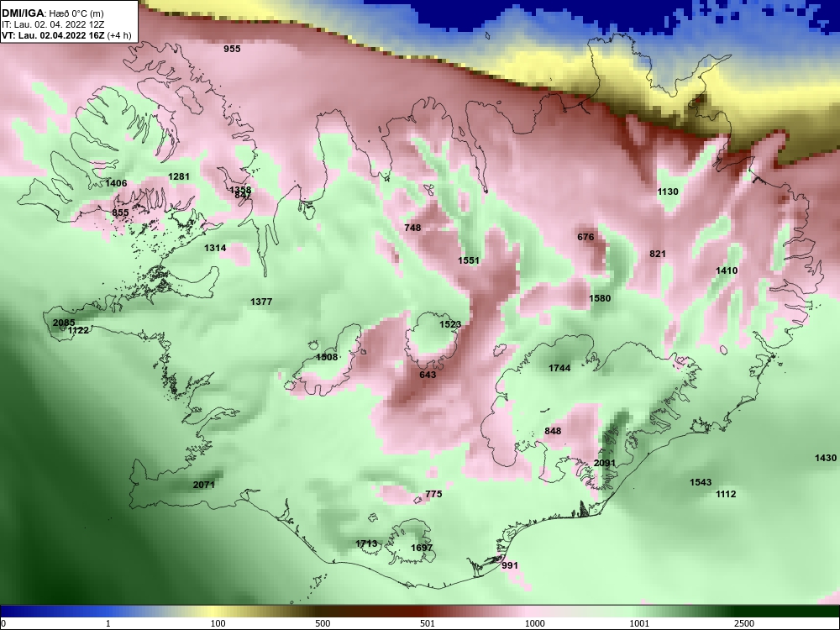Click the value 643 on the map
This screenshot has height=630, width=840.
point(428,375)
